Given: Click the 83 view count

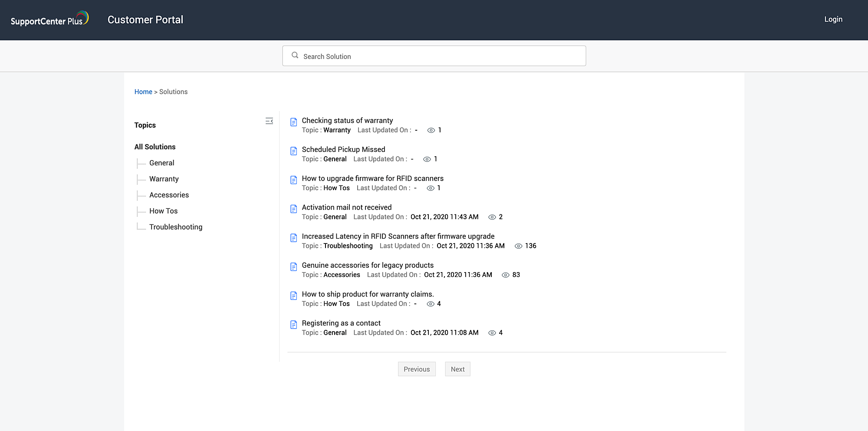Looking at the screenshot, I should pos(516,275).
